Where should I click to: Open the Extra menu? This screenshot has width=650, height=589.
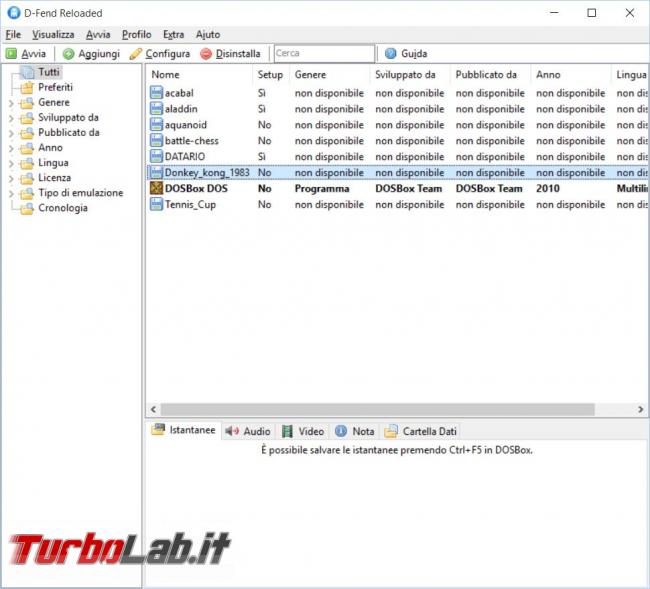pos(173,34)
